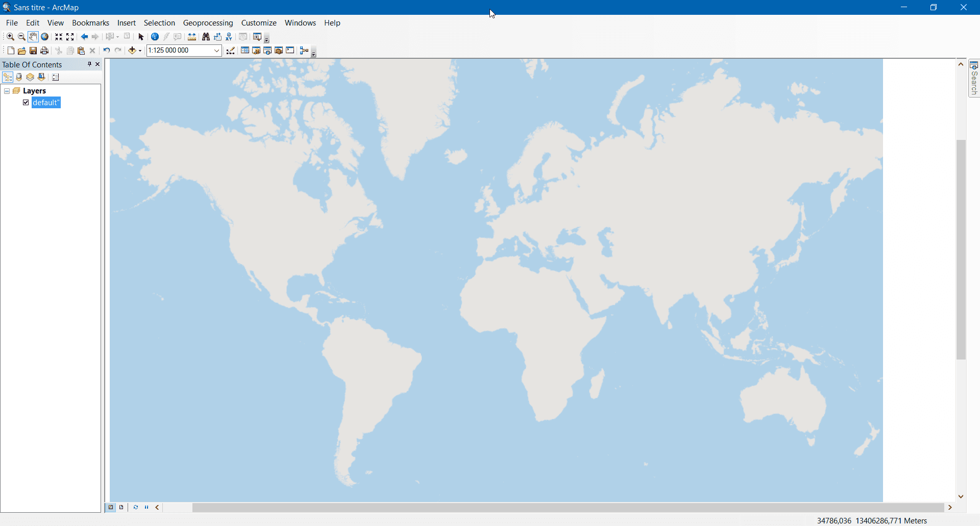This screenshot has width=980, height=526.
Task: Open the Go To XY tool
Action: pyautogui.click(x=229, y=36)
